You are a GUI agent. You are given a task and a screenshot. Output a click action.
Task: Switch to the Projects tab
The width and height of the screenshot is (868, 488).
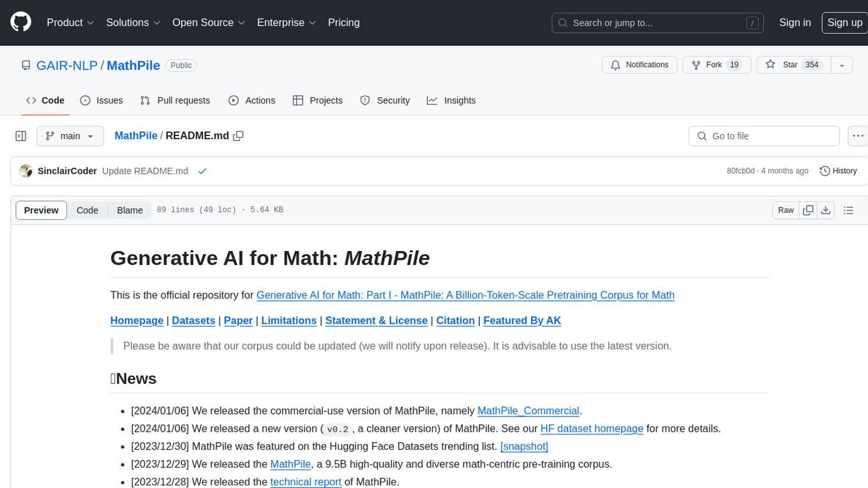click(317, 100)
